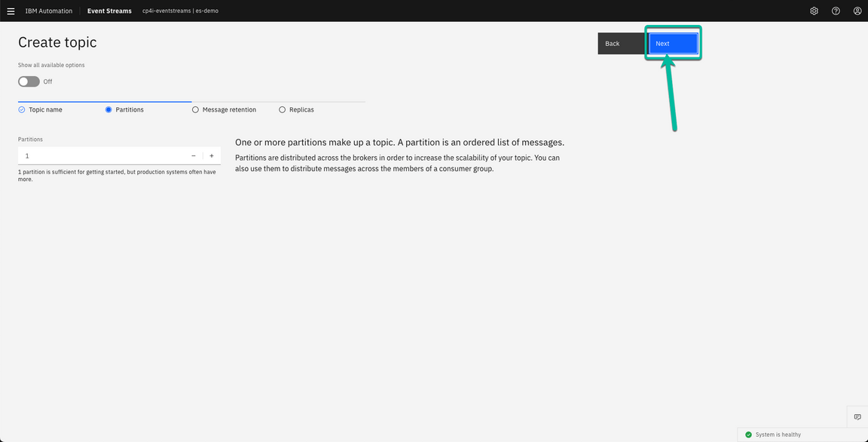Click the filled Partitions step indicator icon

coord(107,109)
